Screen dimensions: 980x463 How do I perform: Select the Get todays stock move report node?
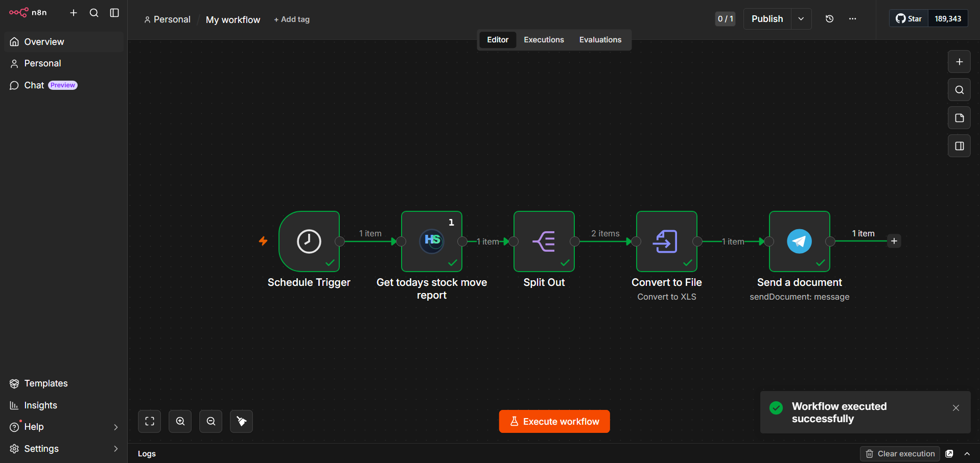pos(432,241)
